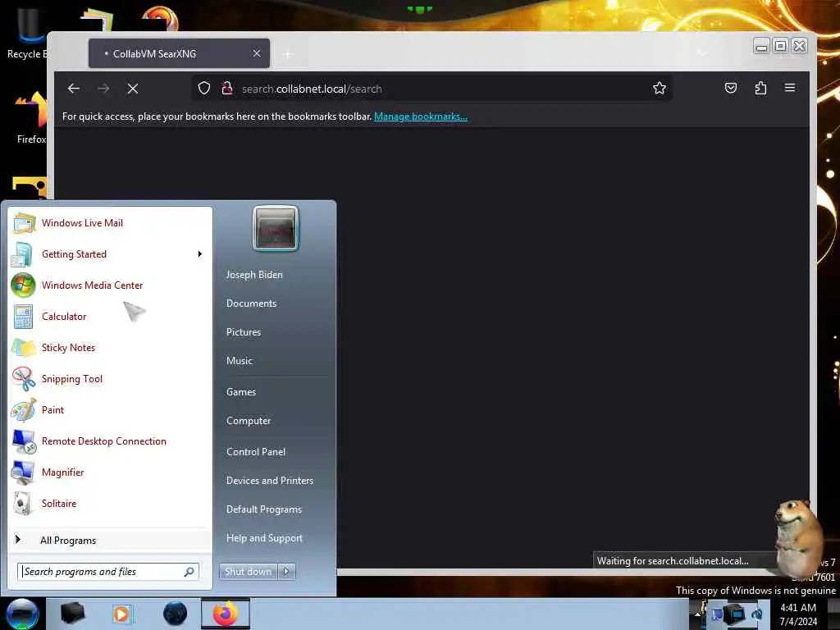840x630 pixels.
Task: Open Sticky Notes from Start menu
Action: click(x=110, y=348)
